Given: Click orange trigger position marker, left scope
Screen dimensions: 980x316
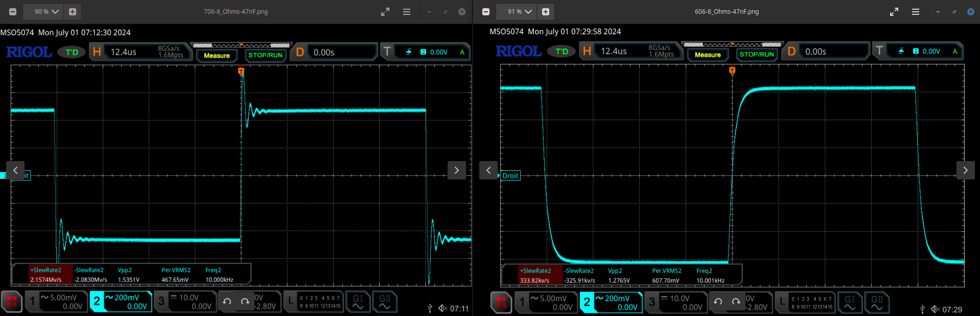Looking at the screenshot, I should 241,71.
